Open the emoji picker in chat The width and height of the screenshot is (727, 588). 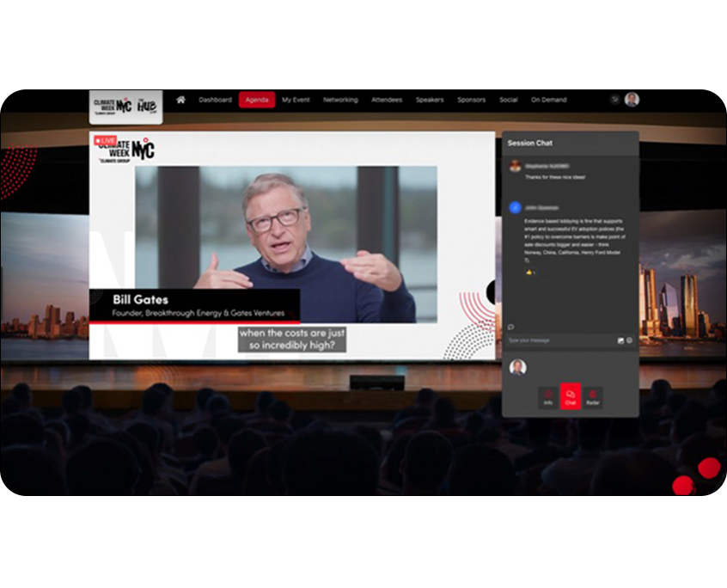[x=630, y=340]
